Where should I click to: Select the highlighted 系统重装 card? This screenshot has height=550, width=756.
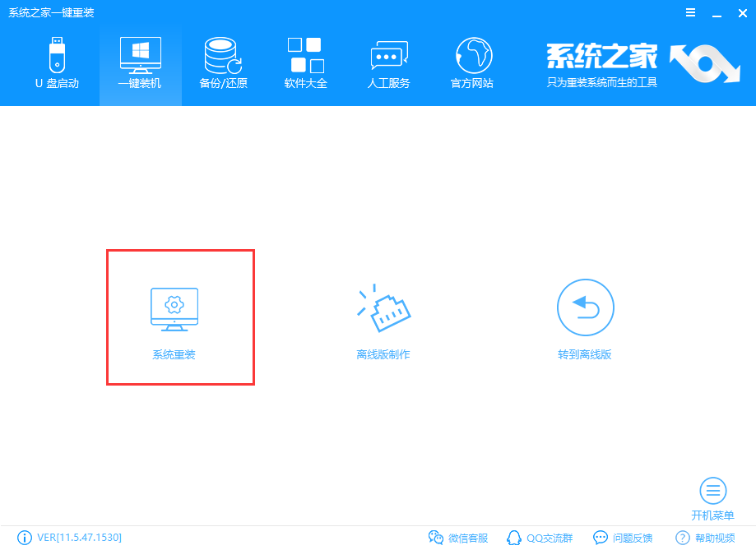pyautogui.click(x=180, y=317)
